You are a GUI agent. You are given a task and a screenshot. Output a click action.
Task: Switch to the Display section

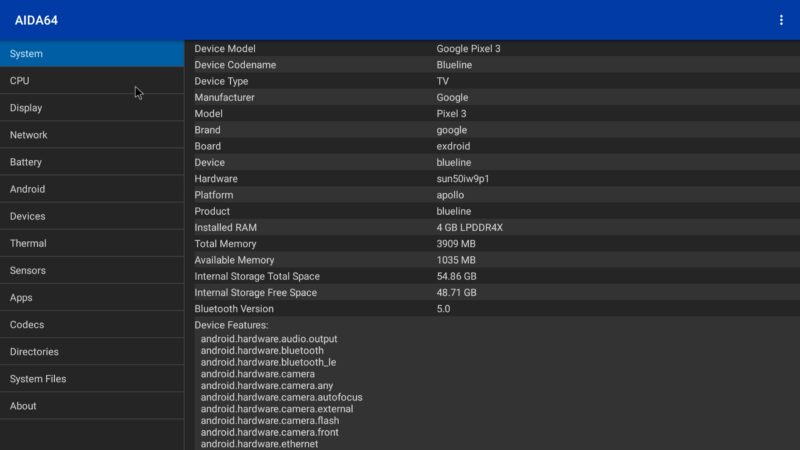click(x=92, y=108)
